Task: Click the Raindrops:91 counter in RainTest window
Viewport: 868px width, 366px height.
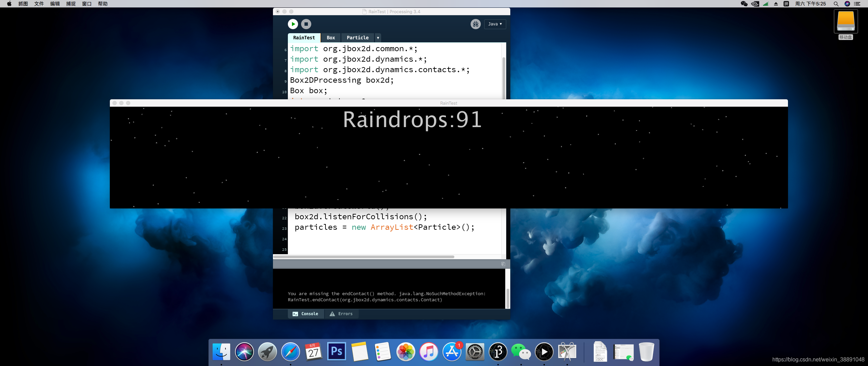Action: tap(412, 119)
